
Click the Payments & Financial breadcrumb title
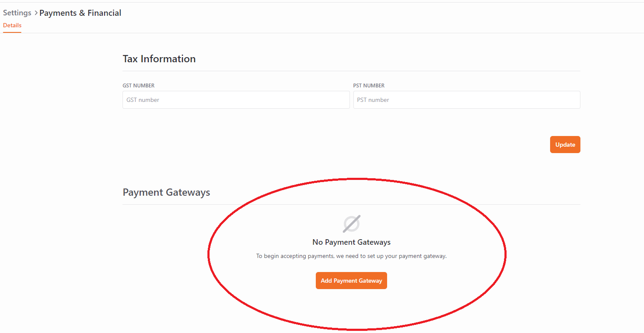tap(80, 13)
